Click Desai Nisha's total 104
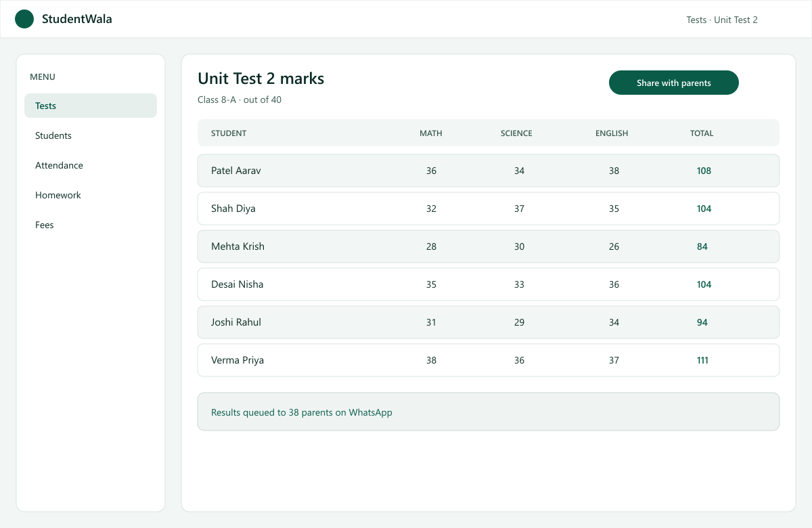This screenshot has height=528, width=812. (704, 284)
